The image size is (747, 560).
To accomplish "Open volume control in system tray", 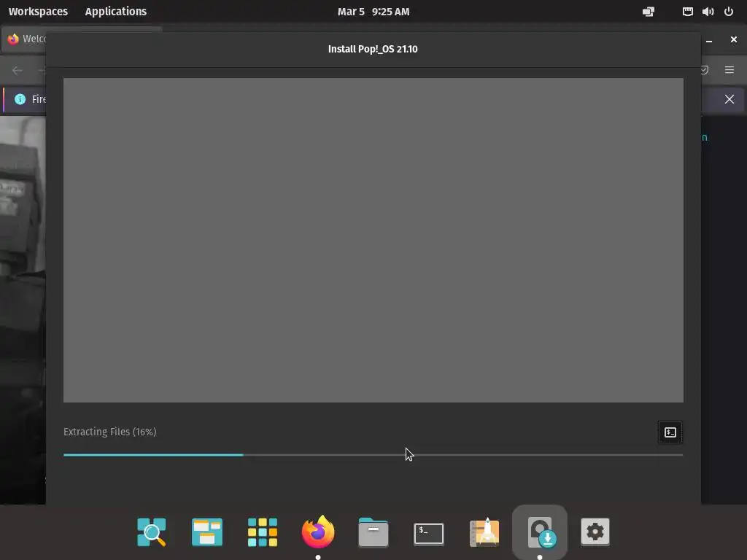I will point(708,12).
